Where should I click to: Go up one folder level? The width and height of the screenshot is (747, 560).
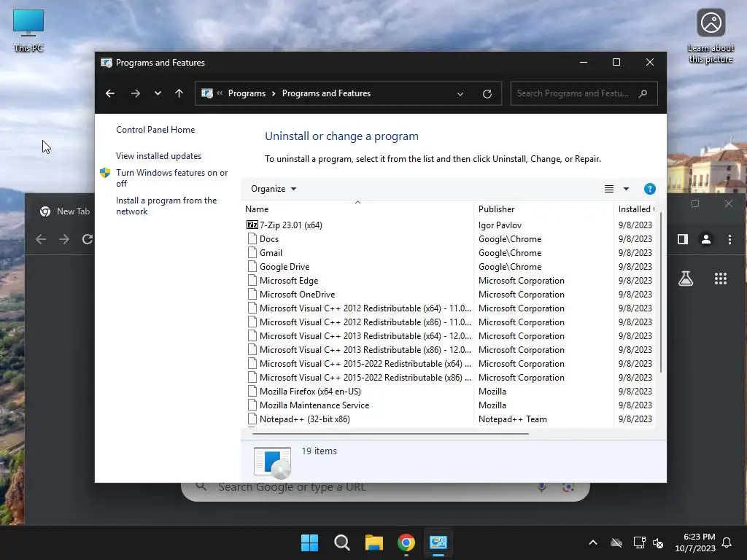coord(179,93)
